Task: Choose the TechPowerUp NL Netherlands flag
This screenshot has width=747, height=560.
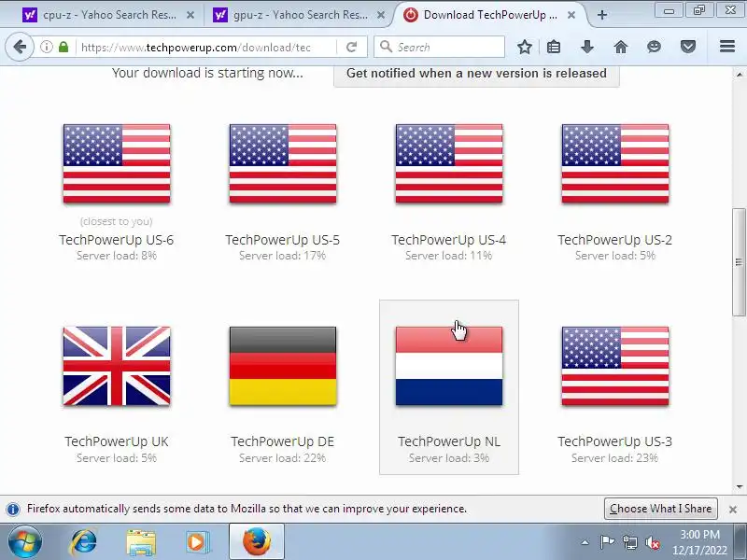Action: coord(449,366)
